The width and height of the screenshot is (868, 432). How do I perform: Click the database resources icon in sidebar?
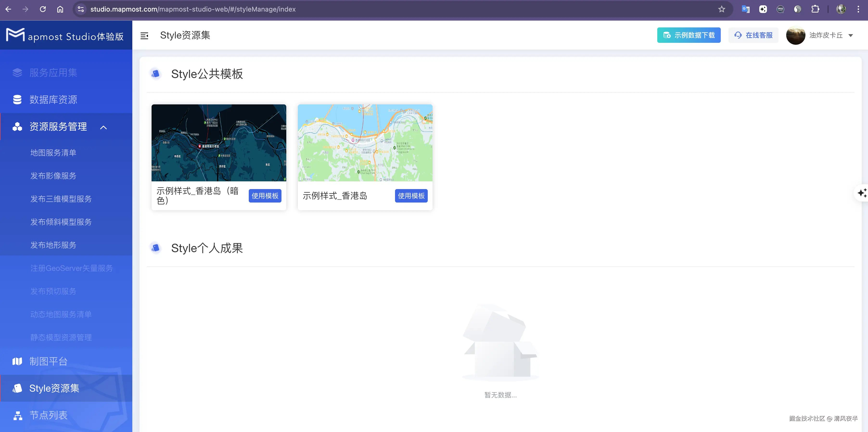(17, 100)
